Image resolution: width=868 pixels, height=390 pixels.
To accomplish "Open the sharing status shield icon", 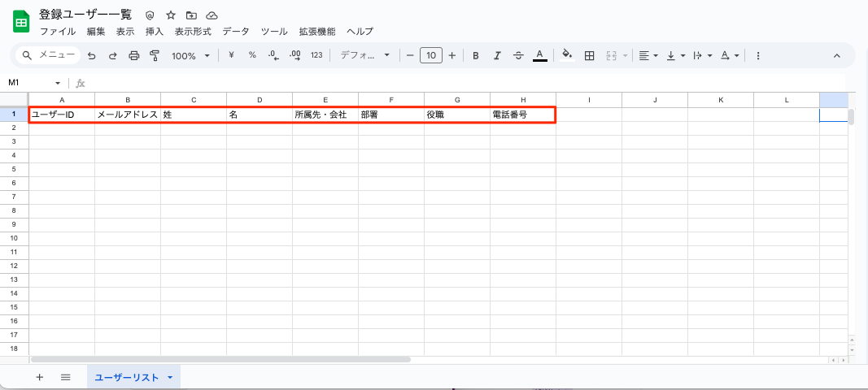I will (x=150, y=15).
